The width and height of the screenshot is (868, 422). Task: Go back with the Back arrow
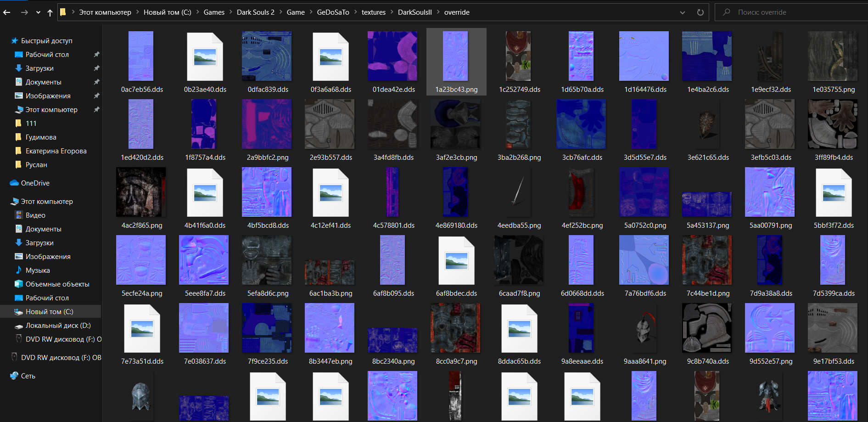tap(7, 12)
